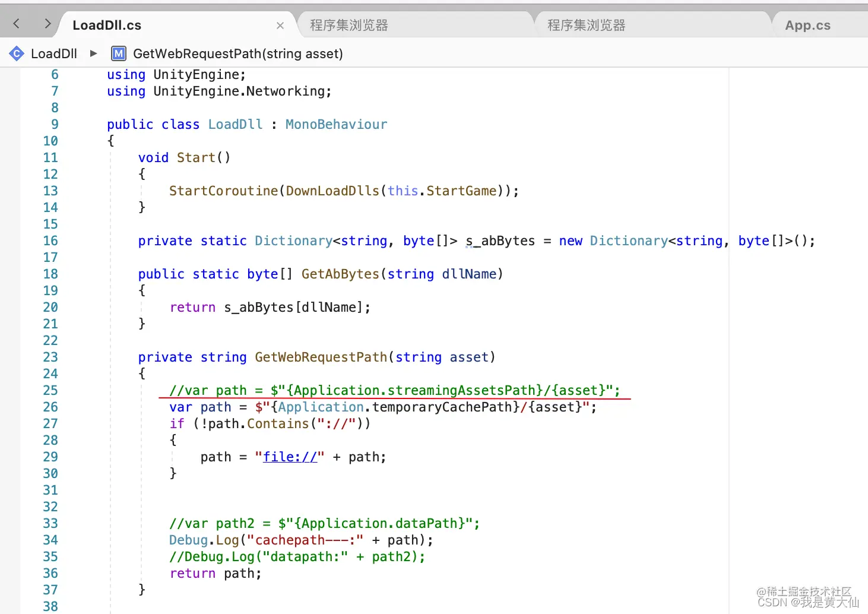The width and height of the screenshot is (868, 614).
Task: Click the LoadDll class icon in breadcrumb
Action: [17, 53]
